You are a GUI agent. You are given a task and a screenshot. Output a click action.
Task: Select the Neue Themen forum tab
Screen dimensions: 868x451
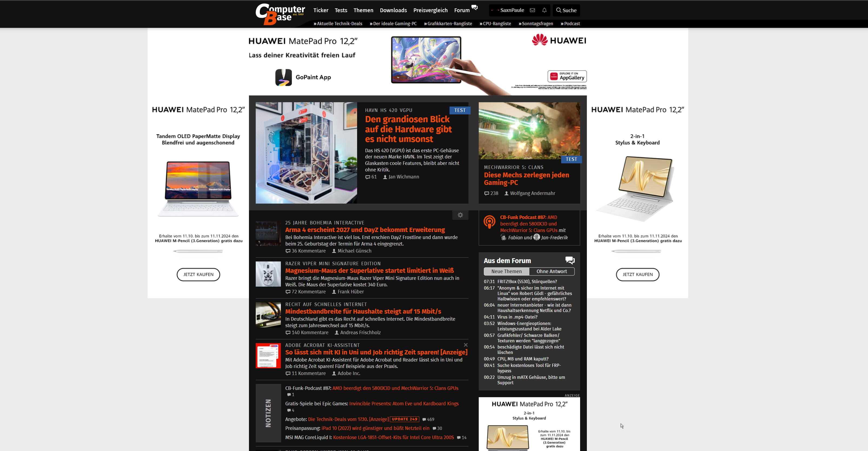[506, 271]
